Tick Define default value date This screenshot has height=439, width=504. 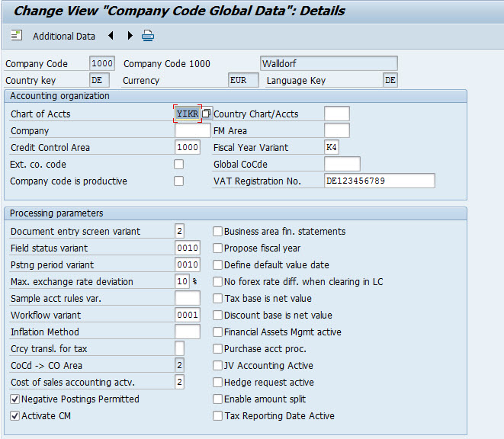click(217, 264)
